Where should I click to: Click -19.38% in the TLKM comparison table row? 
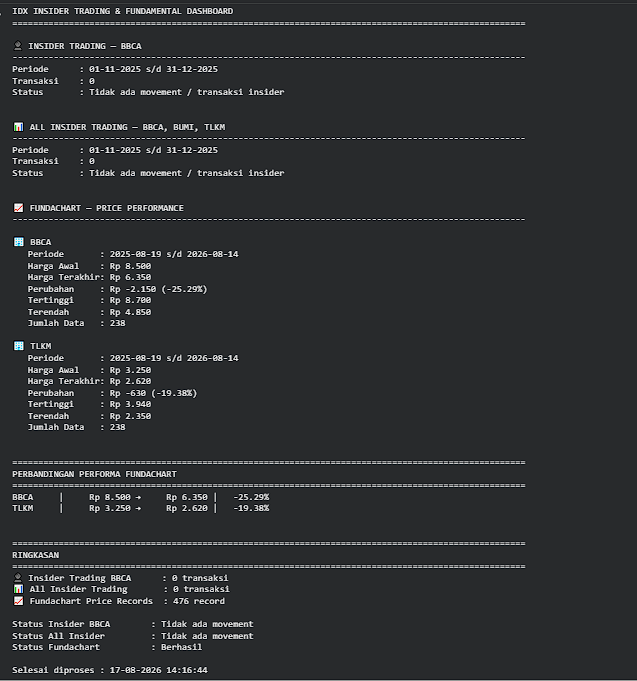tap(251, 508)
